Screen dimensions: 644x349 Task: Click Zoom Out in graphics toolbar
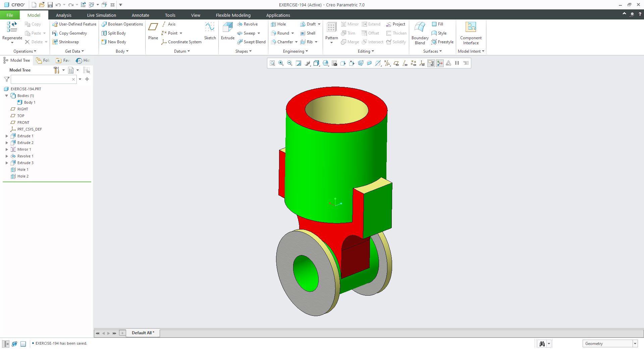(x=290, y=63)
